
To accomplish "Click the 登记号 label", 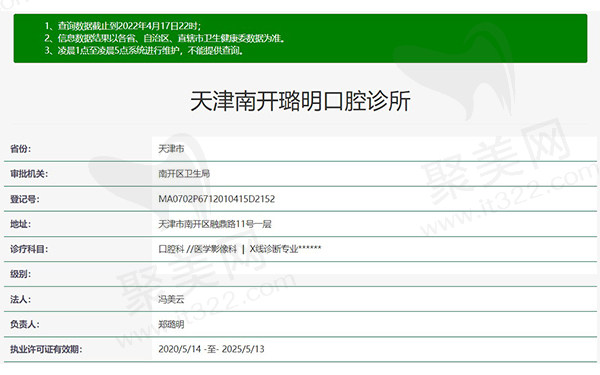I will click(x=25, y=199).
